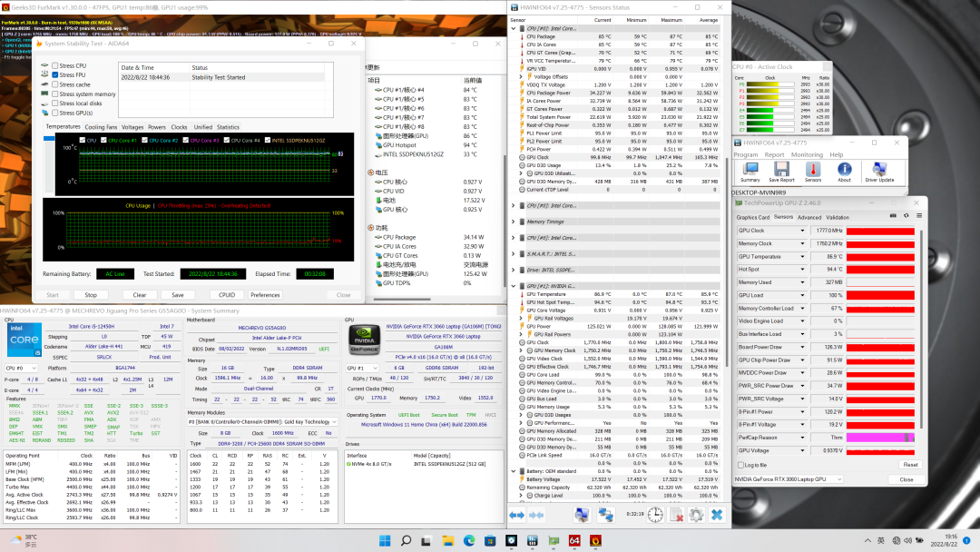Open Sensors thermometer icon in HWiNFO64
Screen dimensions: 980x552
point(813,171)
